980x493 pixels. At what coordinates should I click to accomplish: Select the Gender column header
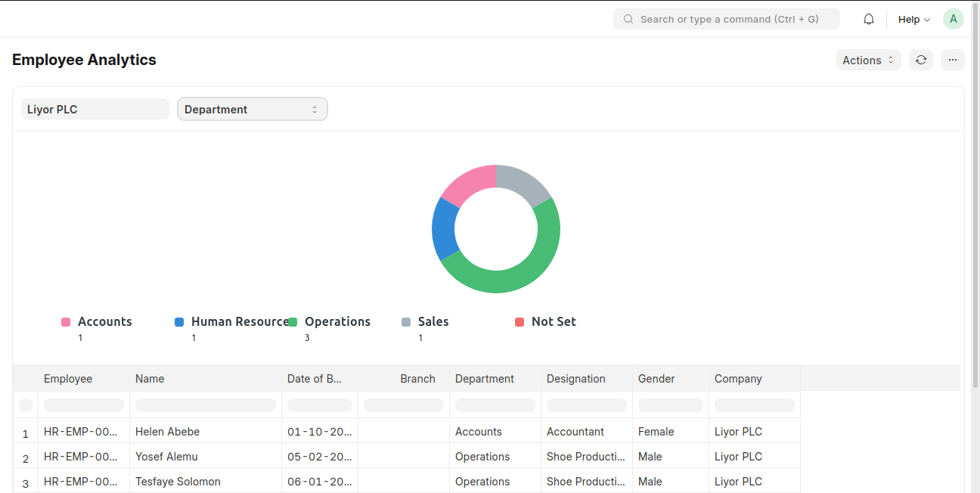click(656, 378)
